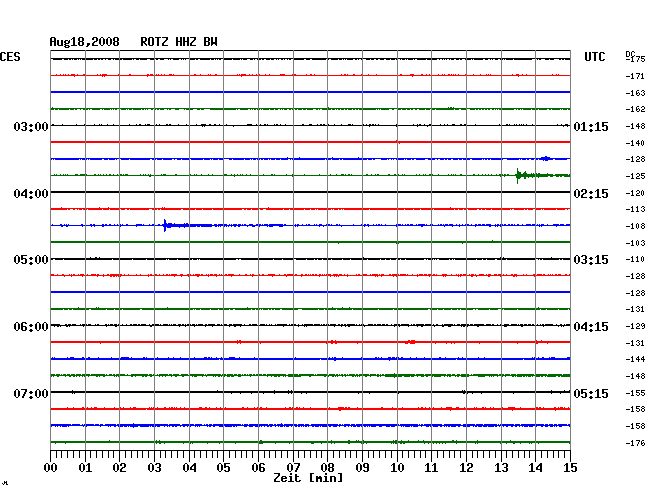This screenshot has width=650, height=494.
Task: Click the '14' minute label on time axis
Action: (535, 468)
